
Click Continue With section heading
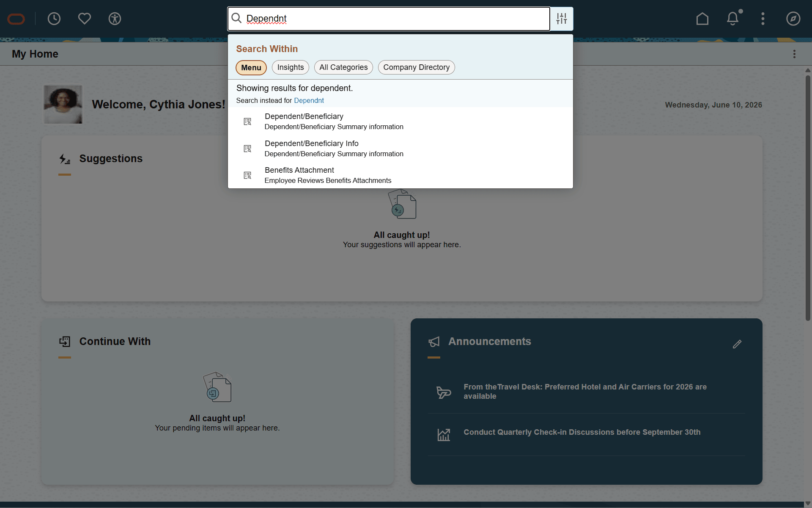click(115, 341)
